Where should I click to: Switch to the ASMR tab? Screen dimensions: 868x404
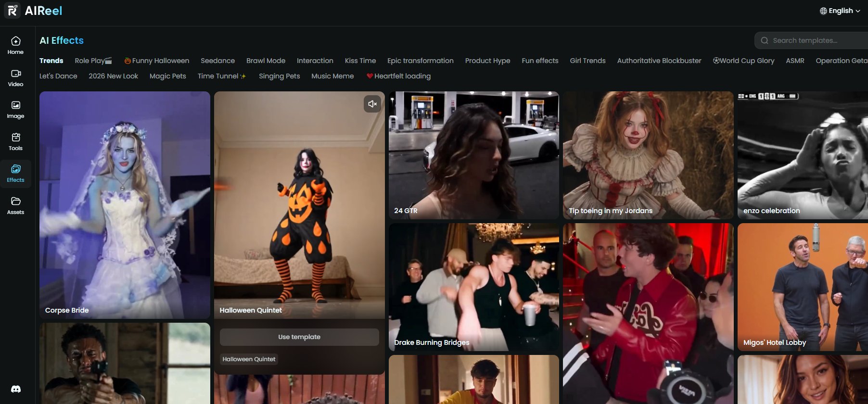coord(795,61)
